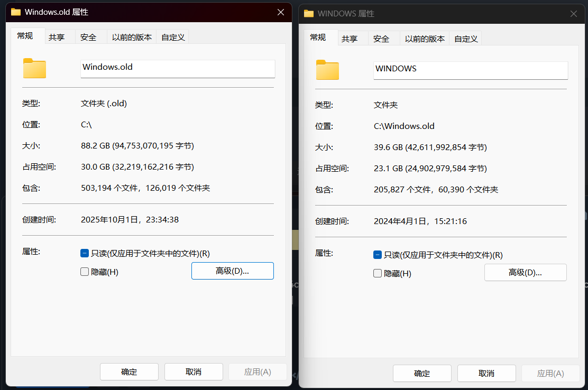Switch to 共享 tab in Windows.old 属性
This screenshot has height=390, width=588.
57,37
